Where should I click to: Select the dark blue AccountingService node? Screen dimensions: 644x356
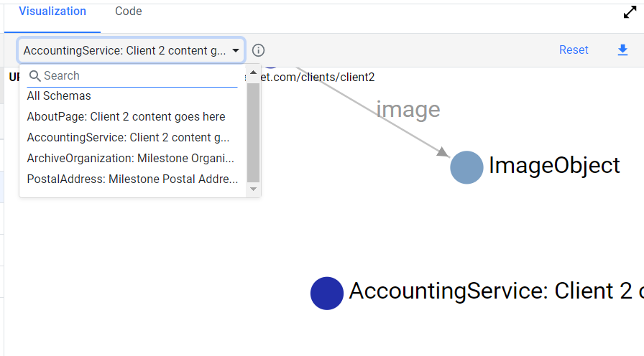327,294
